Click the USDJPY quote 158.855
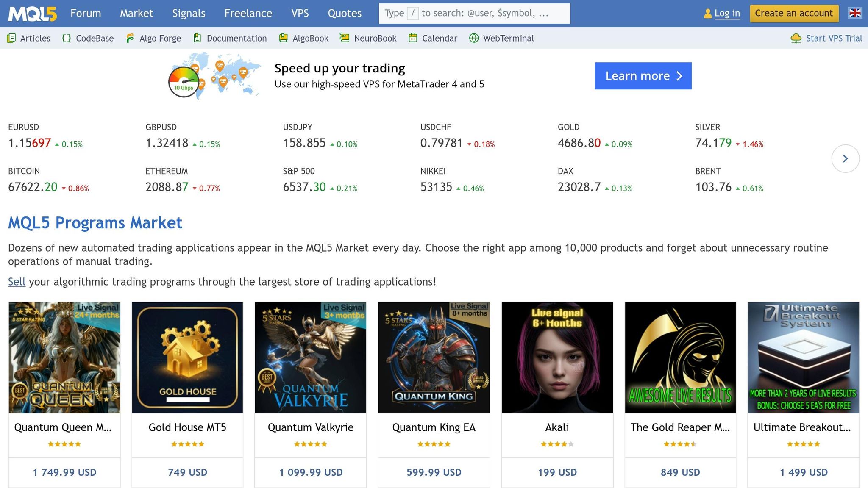Image resolution: width=868 pixels, height=488 pixels. [304, 143]
